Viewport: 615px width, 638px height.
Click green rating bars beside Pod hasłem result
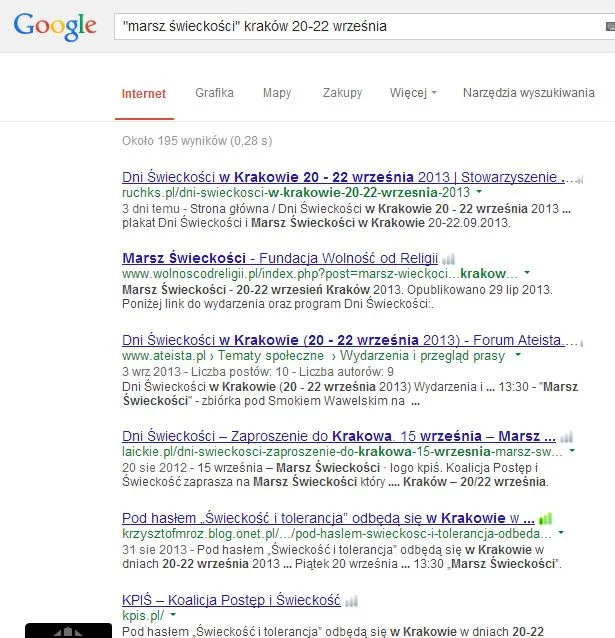pyautogui.click(x=545, y=519)
